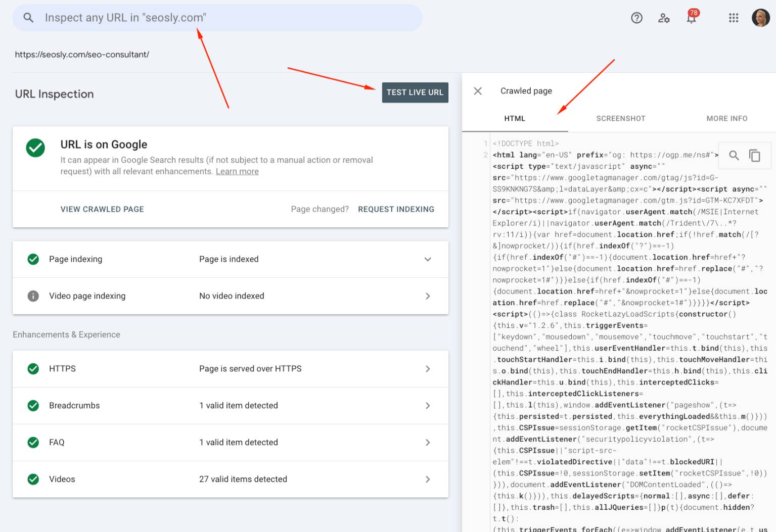Image resolution: width=776 pixels, height=532 pixels.
Task: Click Page is served over HTTPS text
Action: pos(250,369)
